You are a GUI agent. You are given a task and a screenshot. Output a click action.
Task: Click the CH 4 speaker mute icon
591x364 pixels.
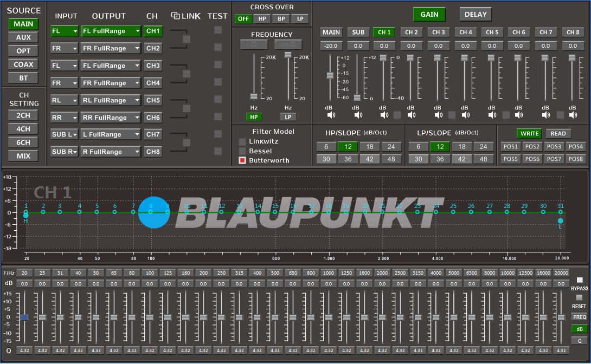[x=465, y=115]
